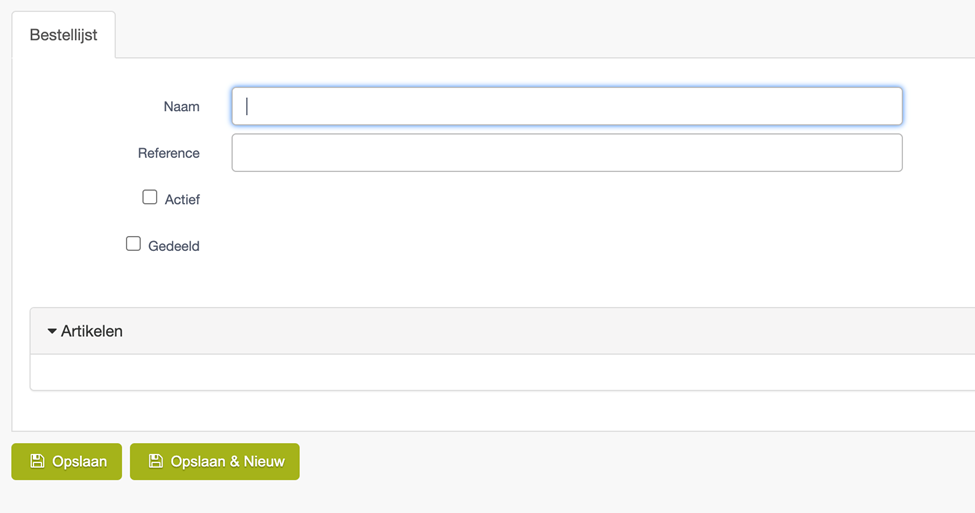Enable the Gedeeld checkbox
The image size is (975, 513).
pyautogui.click(x=133, y=244)
